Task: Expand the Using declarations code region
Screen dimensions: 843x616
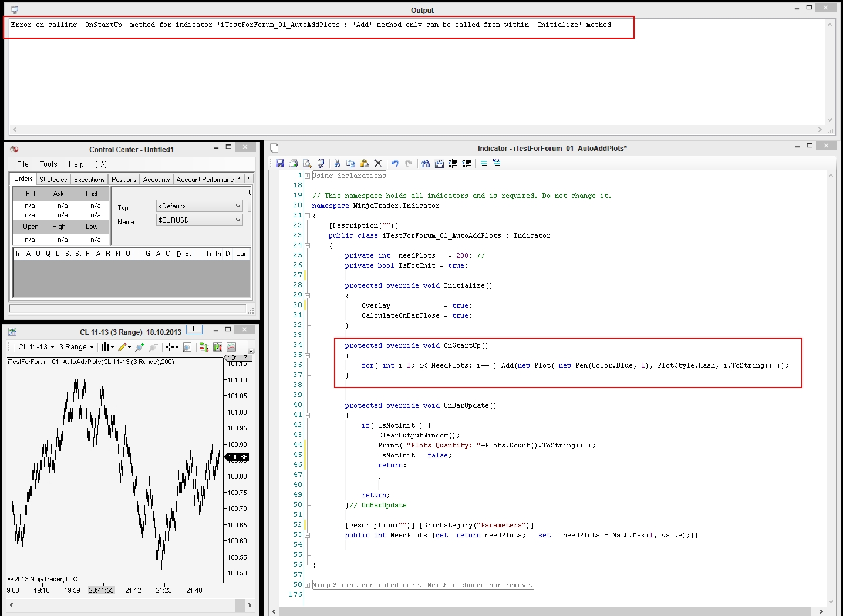Action: tap(307, 176)
